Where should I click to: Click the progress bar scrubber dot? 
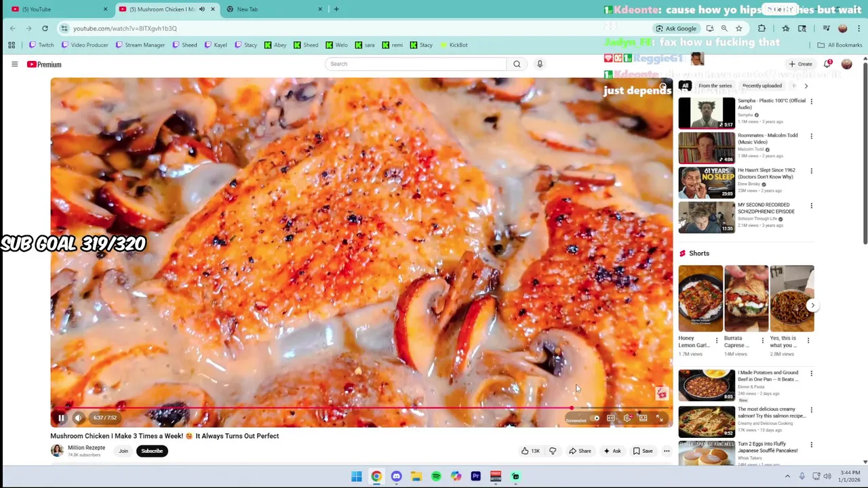point(572,409)
